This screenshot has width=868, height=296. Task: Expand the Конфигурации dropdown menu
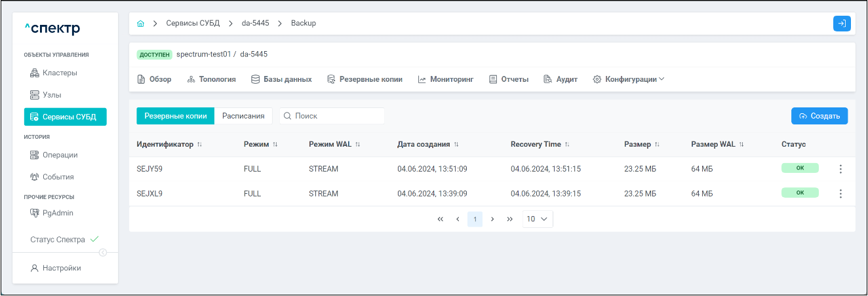click(629, 79)
